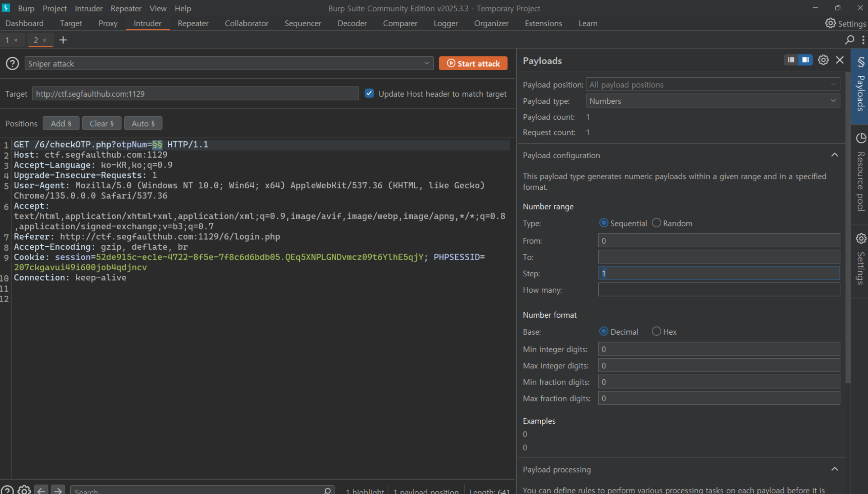Close the Payloads panel

pos(839,60)
